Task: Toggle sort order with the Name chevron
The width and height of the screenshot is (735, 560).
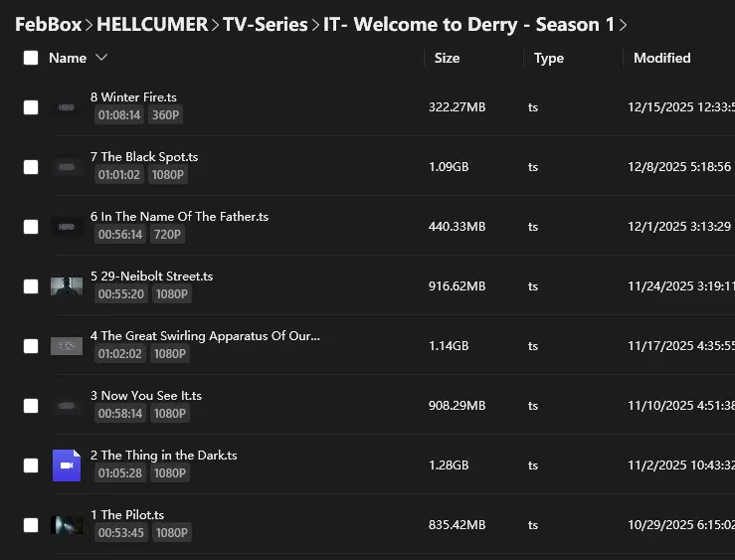Action: click(101, 57)
